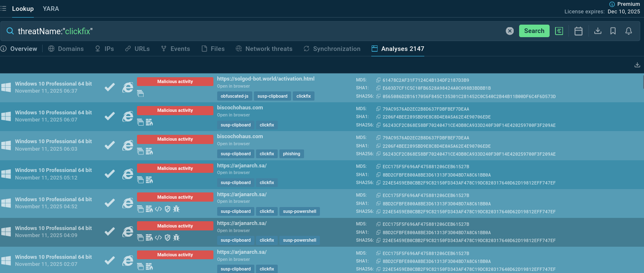Click the obfuscated-js tag
This screenshot has width=644, height=273.
(234, 96)
